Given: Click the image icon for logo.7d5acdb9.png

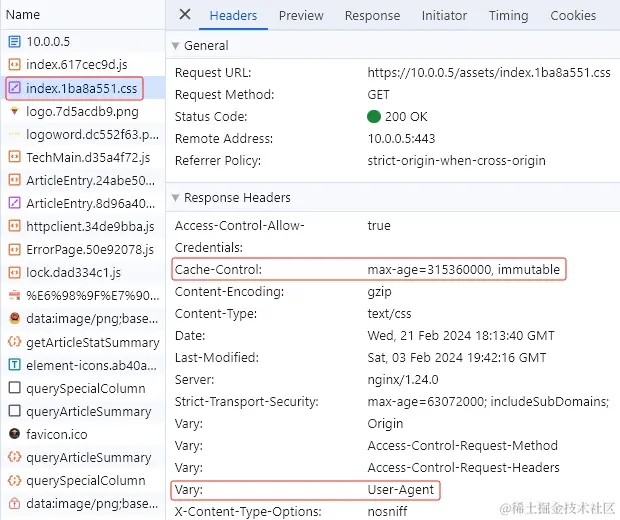Looking at the screenshot, I should [14, 111].
